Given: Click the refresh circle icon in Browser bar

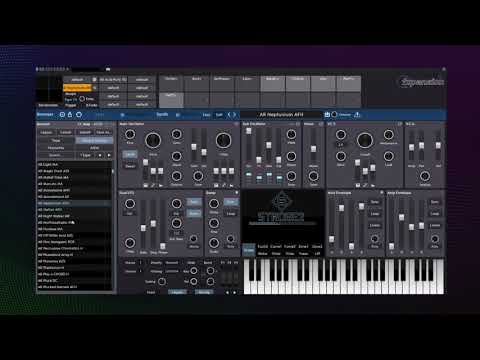Looking at the screenshot, I should tap(79, 115).
